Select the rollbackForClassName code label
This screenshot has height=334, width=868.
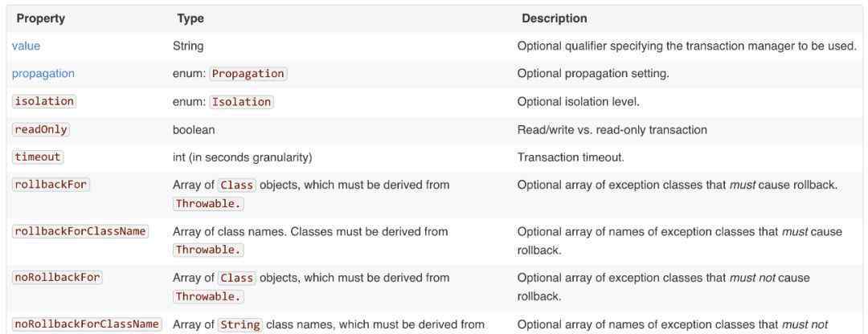click(x=80, y=231)
